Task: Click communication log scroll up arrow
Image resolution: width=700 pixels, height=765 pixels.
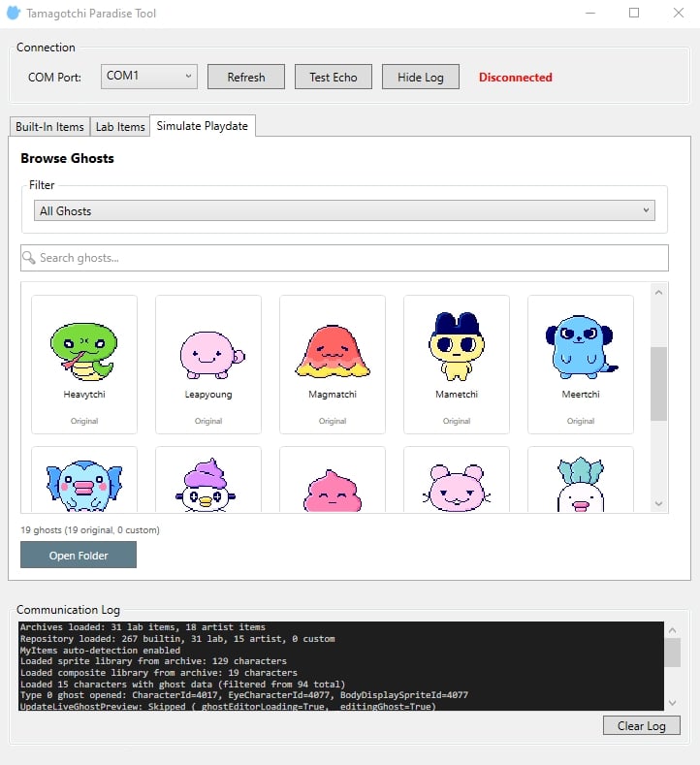Action: click(672, 630)
